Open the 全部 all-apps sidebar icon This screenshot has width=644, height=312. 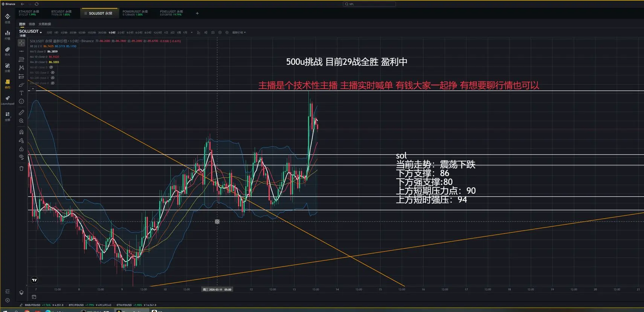(8, 116)
